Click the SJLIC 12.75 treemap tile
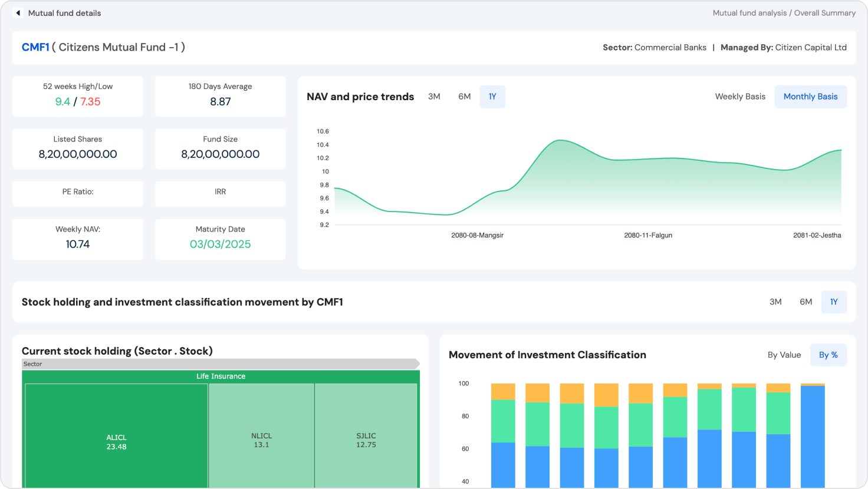Screen dimensions: 868x489 point(366,440)
